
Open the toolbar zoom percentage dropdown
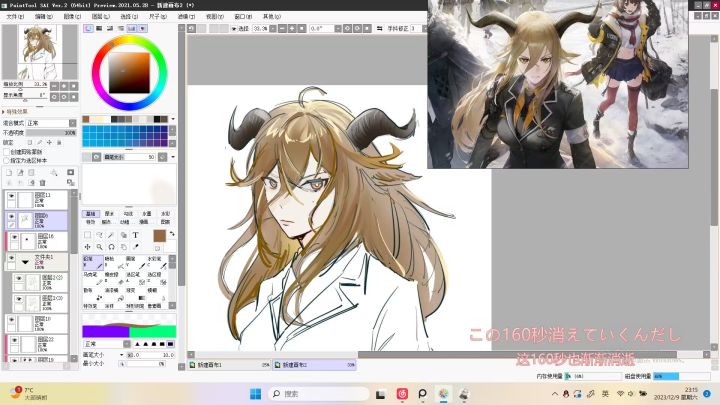(x=273, y=28)
